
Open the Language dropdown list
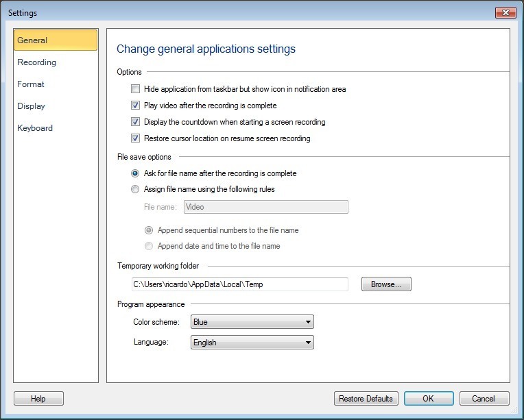coord(252,343)
